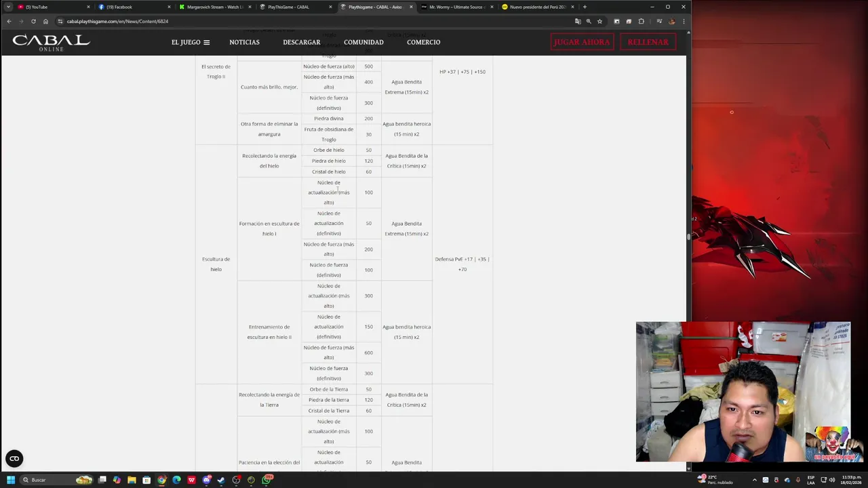Open WPS Office from the taskbar
This screenshot has height=488, width=868.
(x=191, y=480)
